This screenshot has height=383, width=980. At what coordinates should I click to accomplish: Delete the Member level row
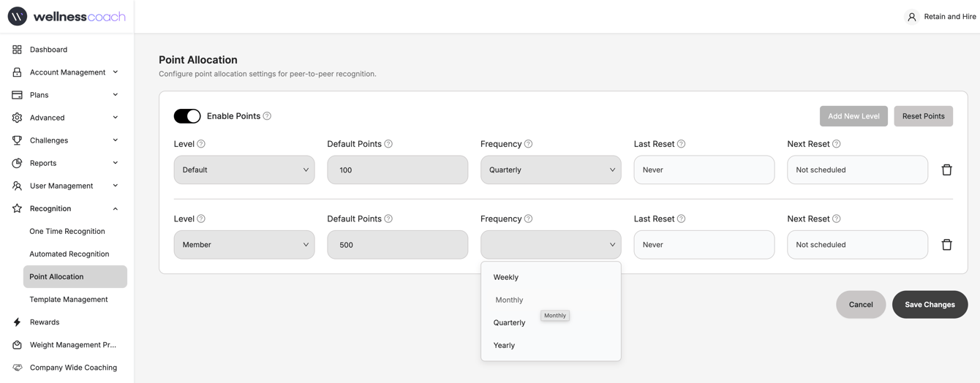point(946,245)
